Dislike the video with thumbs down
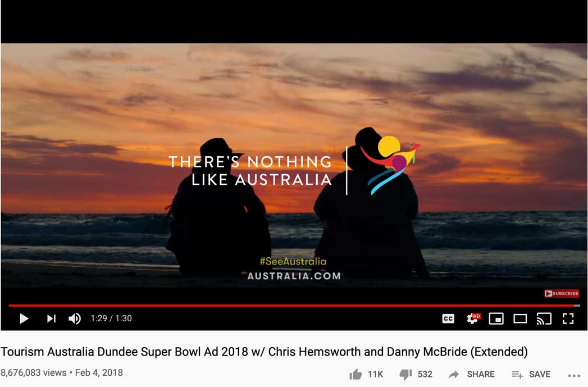Screen dimensions: 588x387 click(x=405, y=374)
